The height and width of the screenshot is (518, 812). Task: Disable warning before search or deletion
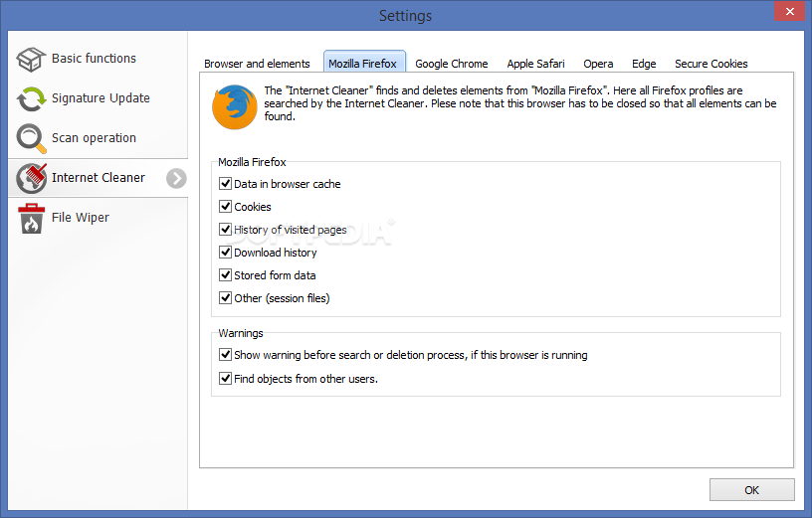(225, 355)
